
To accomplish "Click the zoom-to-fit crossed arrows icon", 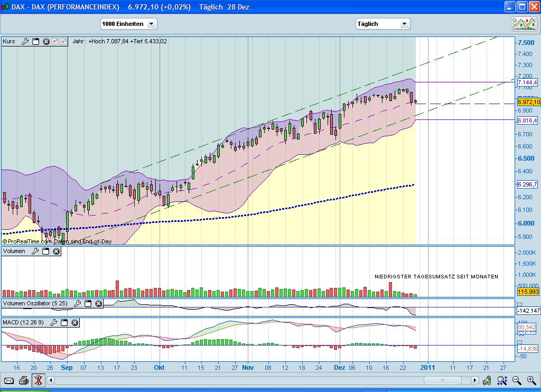I will tap(501, 380).
